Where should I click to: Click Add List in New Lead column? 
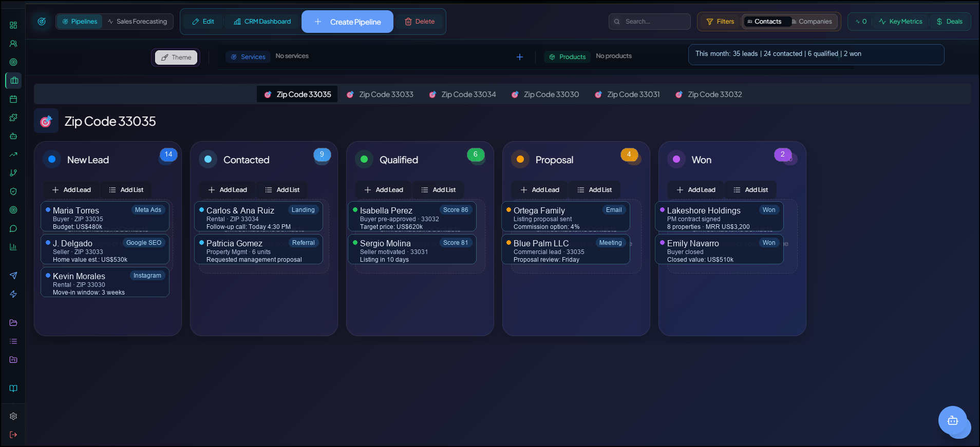click(x=126, y=190)
